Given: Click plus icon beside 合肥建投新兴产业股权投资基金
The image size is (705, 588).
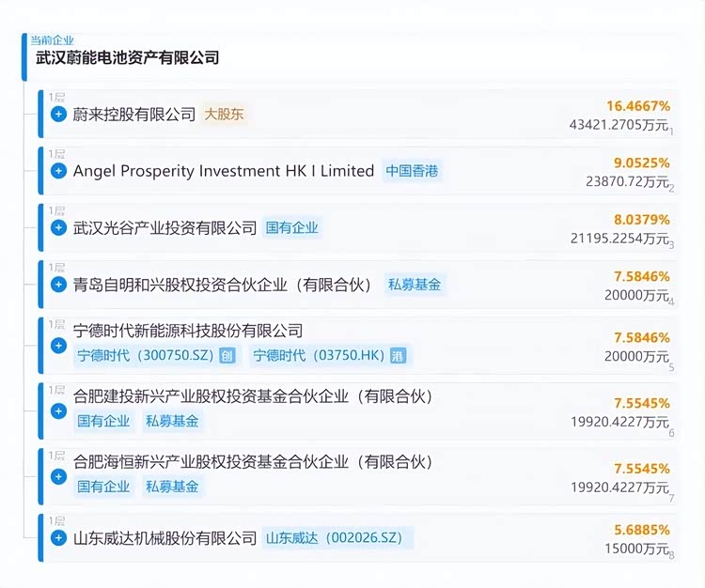Looking at the screenshot, I should pos(58,410).
